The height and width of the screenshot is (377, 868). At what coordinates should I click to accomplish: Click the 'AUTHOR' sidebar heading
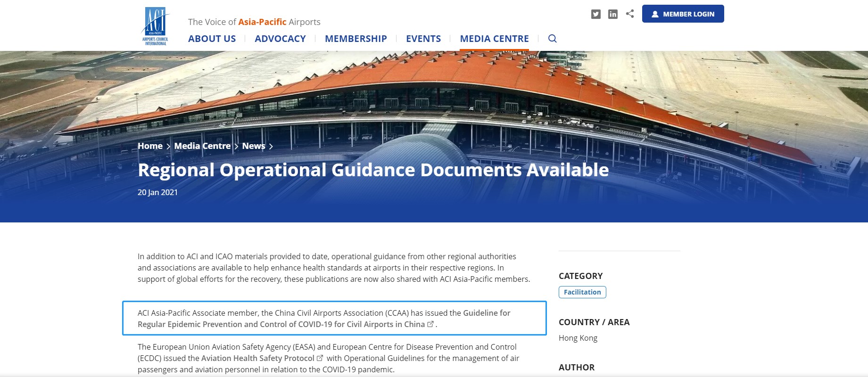pos(577,368)
